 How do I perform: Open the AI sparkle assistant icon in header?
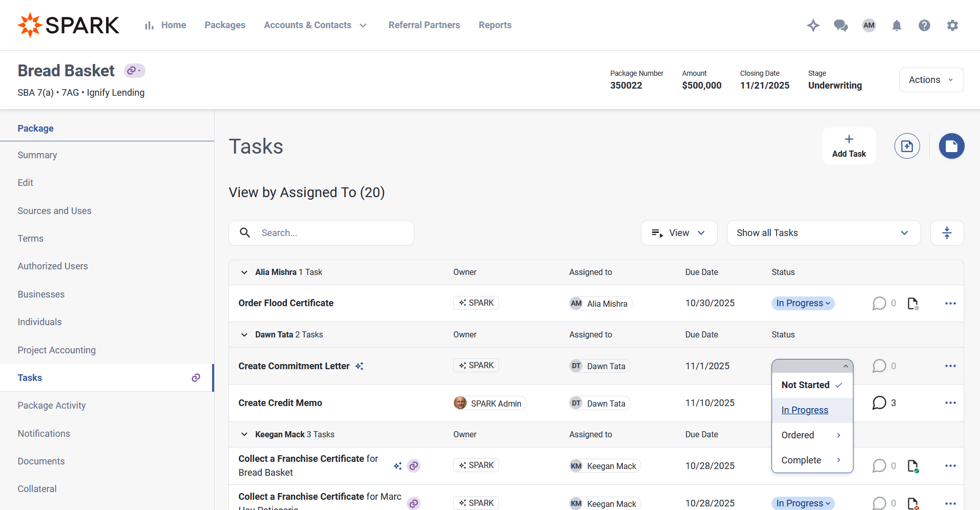pos(813,25)
